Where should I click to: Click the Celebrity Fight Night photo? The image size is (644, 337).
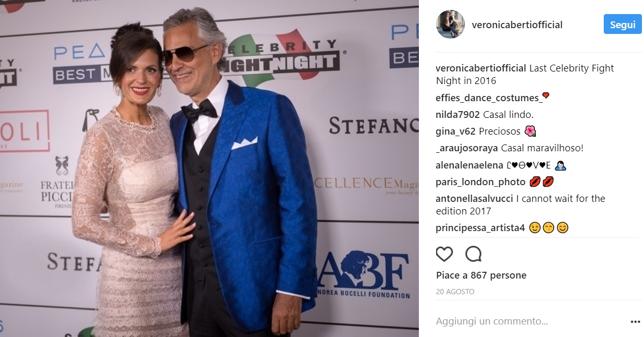pos(209,168)
